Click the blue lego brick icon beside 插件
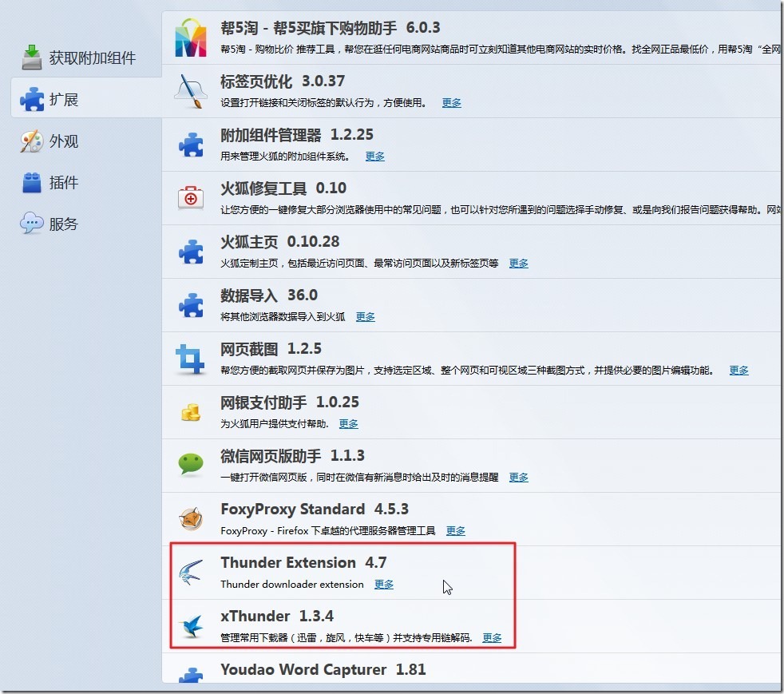Image resolution: width=784 pixels, height=694 pixels. tap(31, 183)
